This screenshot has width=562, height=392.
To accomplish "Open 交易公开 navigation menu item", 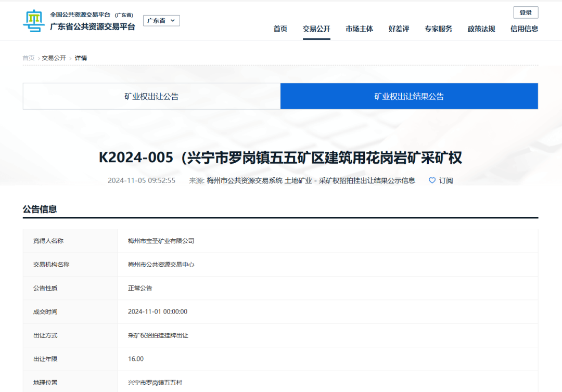I will point(316,29).
